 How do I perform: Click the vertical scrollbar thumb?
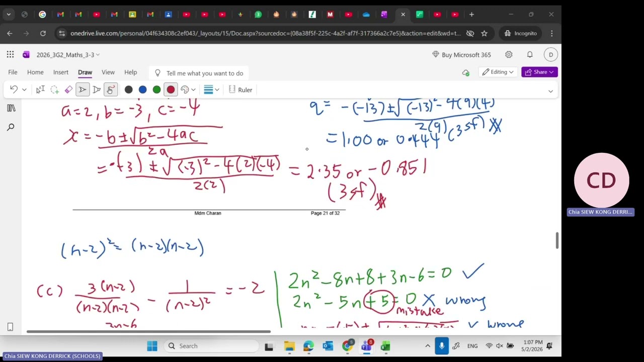(x=557, y=240)
